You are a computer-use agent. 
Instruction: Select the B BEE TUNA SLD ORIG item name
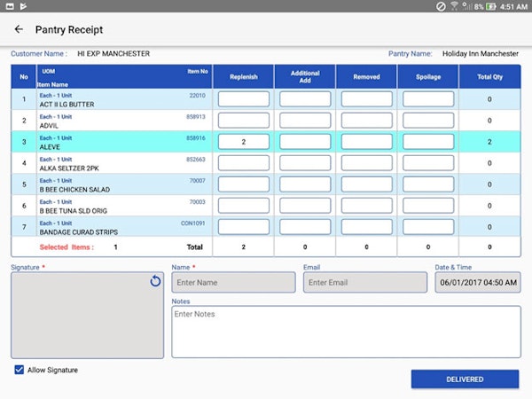pyautogui.click(x=74, y=211)
